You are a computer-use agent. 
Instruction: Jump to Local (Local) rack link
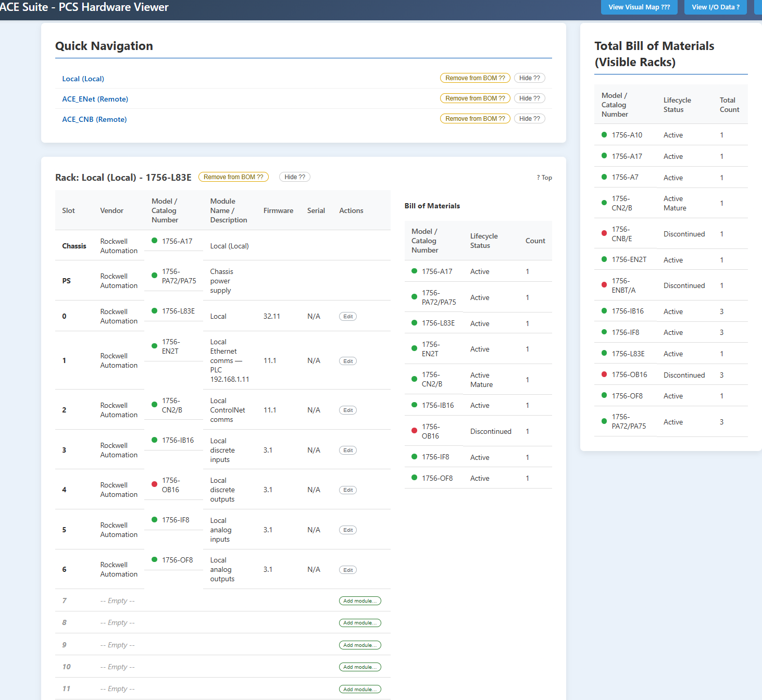pos(83,79)
